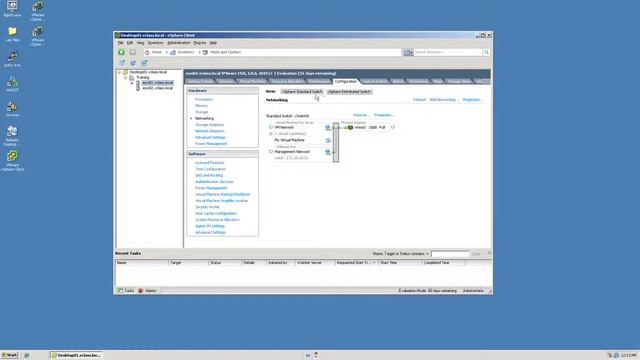Image resolution: width=640 pixels, height=360 pixels.
Task: Open the File menu
Action: pyautogui.click(x=120, y=43)
